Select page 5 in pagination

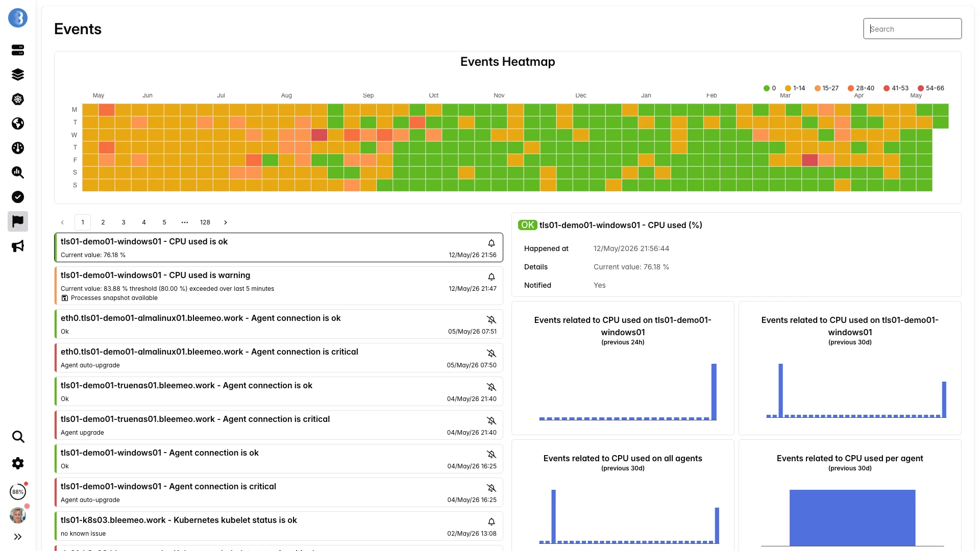click(164, 222)
